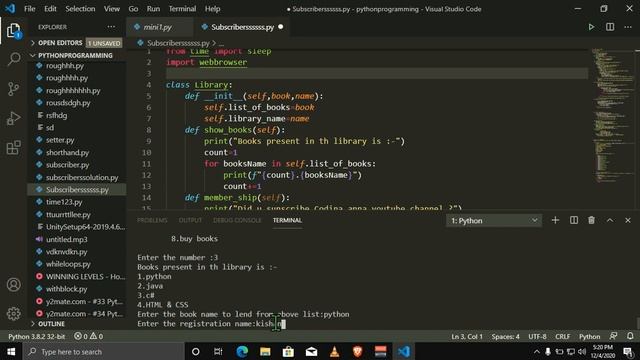Expand the Open Editors section
Screen dimensions: 640x360
click(x=76, y=43)
